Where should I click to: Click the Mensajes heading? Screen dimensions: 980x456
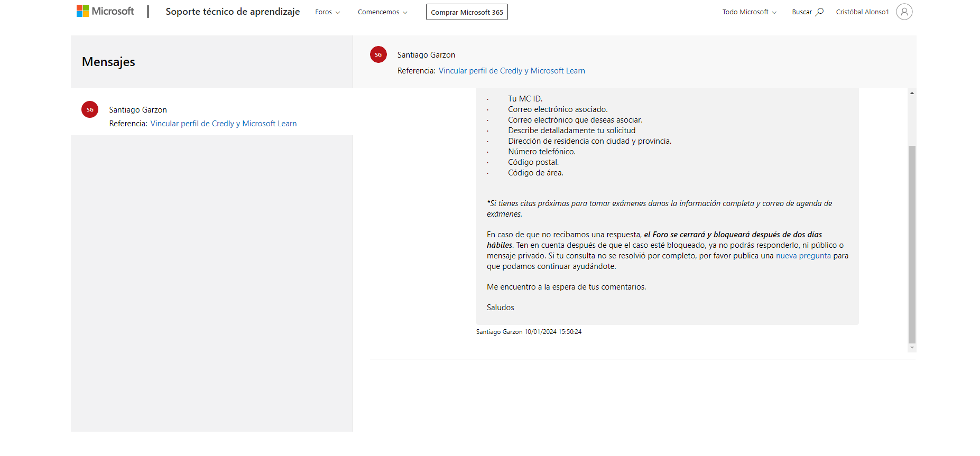(x=108, y=62)
